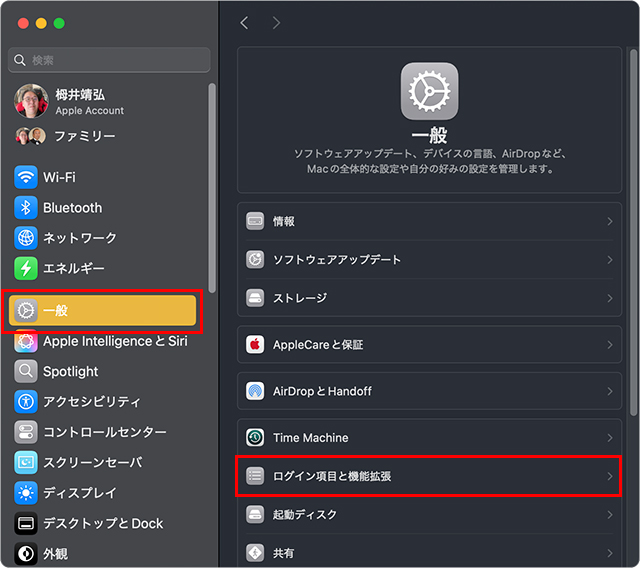This screenshot has width=640, height=568.
Task: Open ストレージ via its chevron
Action: (x=610, y=298)
